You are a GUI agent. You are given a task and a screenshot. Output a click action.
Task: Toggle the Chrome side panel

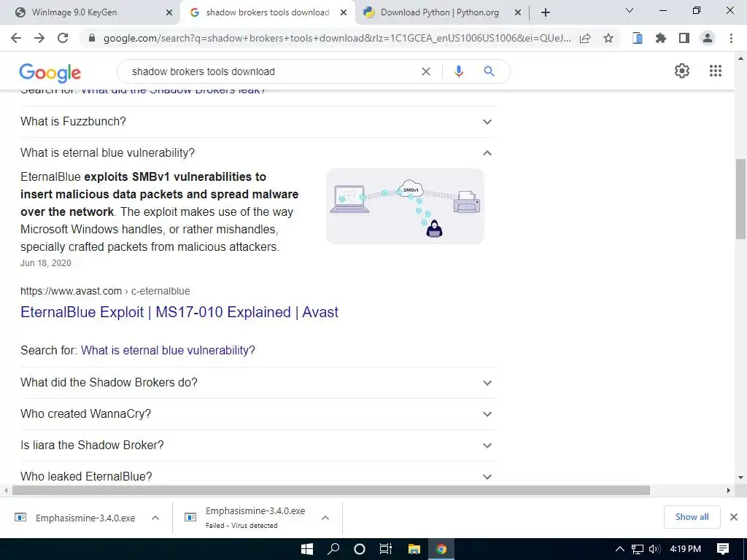click(x=684, y=38)
